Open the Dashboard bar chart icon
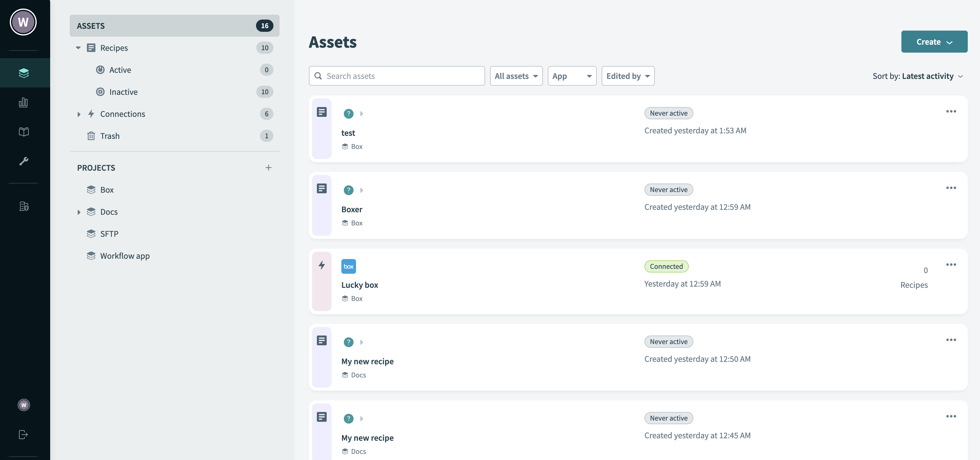980x460 pixels. click(x=23, y=102)
